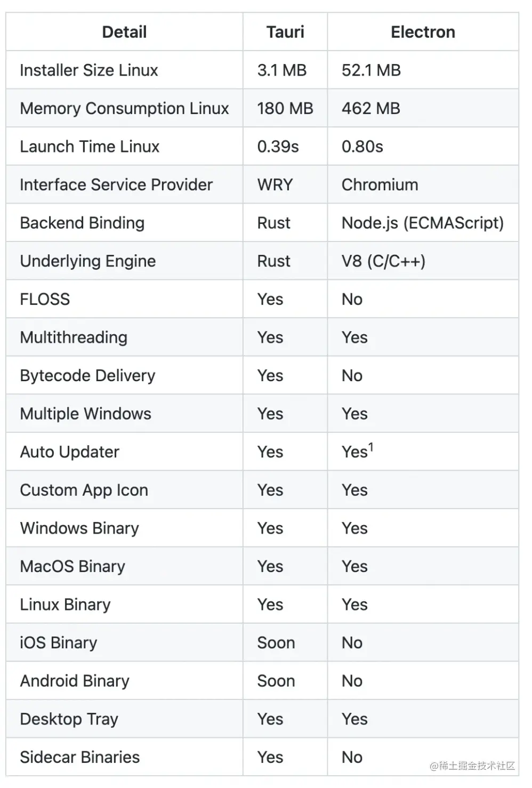The height and width of the screenshot is (788, 532).
Task: Select the Installer Size Linux row label
Action: point(89,70)
